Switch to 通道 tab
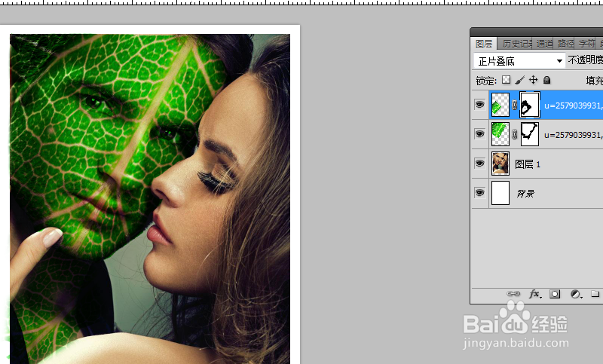This screenshot has height=364, width=603. coord(544,44)
